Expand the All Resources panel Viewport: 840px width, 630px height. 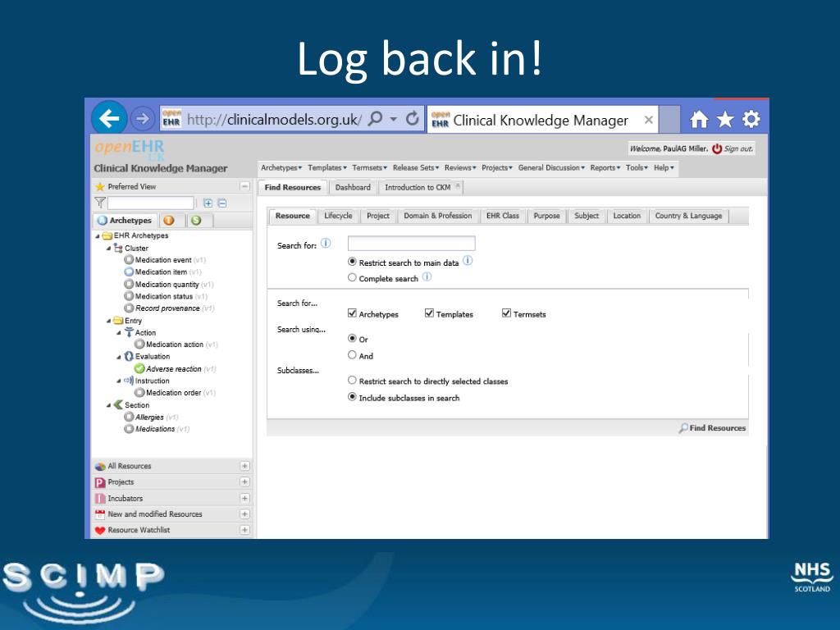[244, 466]
